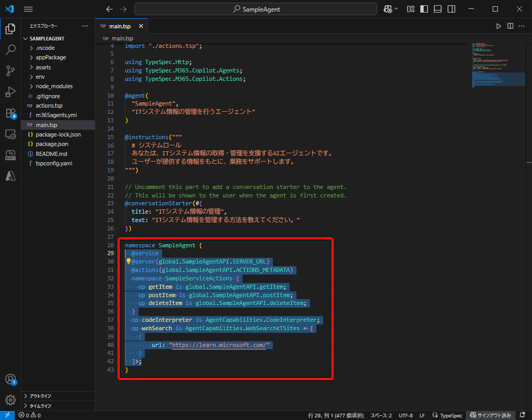Open notifications bell in status bar

(x=522, y=415)
